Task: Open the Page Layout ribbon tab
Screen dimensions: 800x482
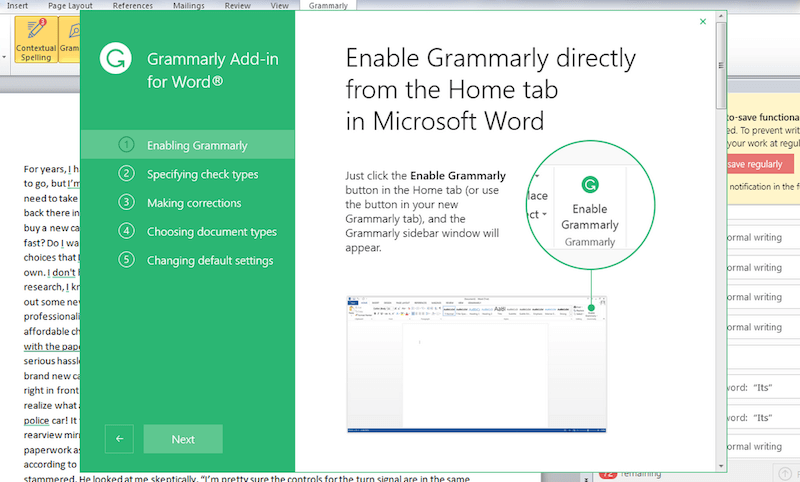Action: [x=70, y=6]
